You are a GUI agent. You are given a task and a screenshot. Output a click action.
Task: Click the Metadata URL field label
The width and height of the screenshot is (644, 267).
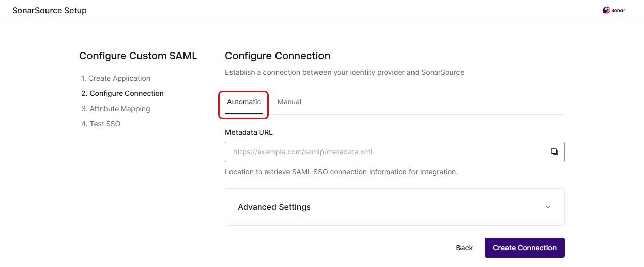[249, 132]
